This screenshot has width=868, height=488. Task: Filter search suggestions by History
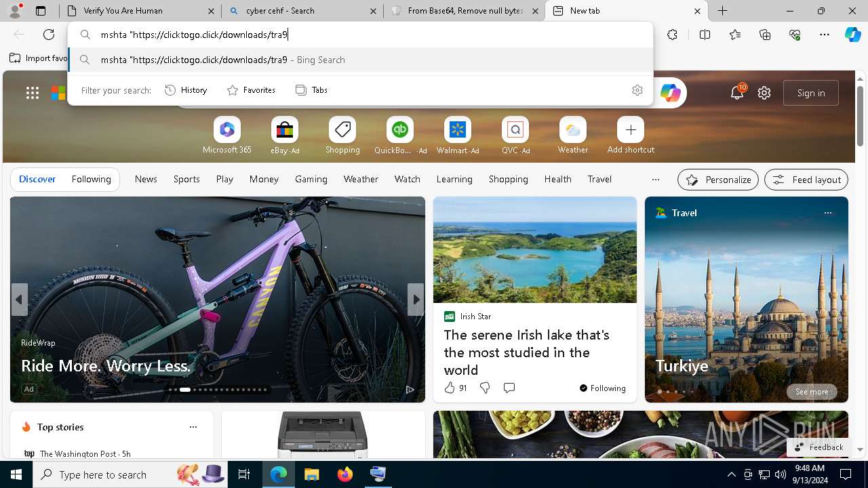[x=186, y=90]
